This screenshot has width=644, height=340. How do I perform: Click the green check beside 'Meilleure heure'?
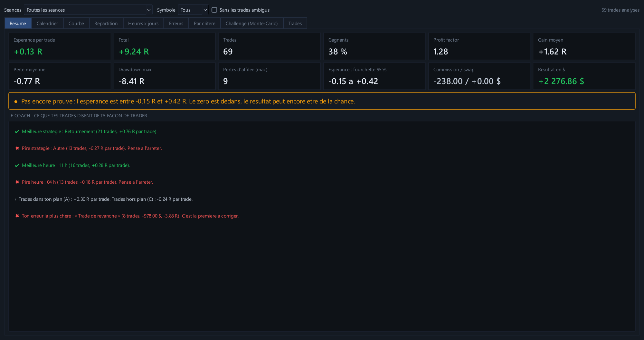pyautogui.click(x=17, y=165)
